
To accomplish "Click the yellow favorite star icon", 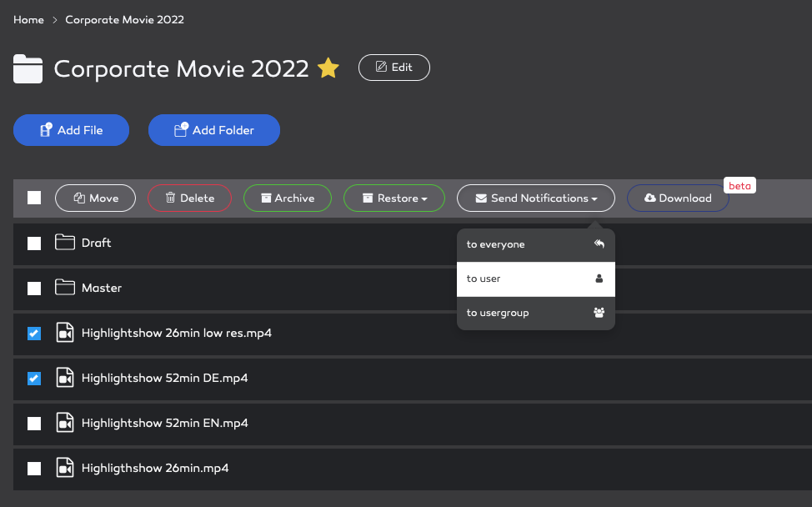I will click(x=328, y=68).
